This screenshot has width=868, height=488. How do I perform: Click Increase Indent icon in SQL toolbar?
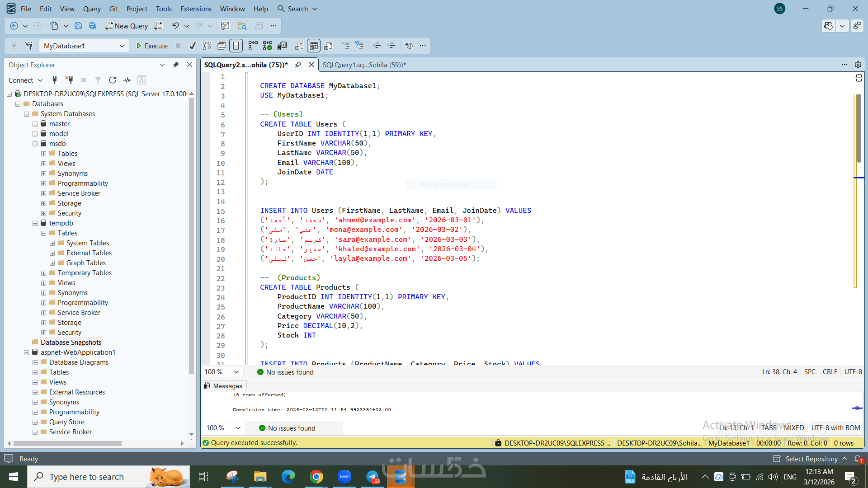[392, 46]
